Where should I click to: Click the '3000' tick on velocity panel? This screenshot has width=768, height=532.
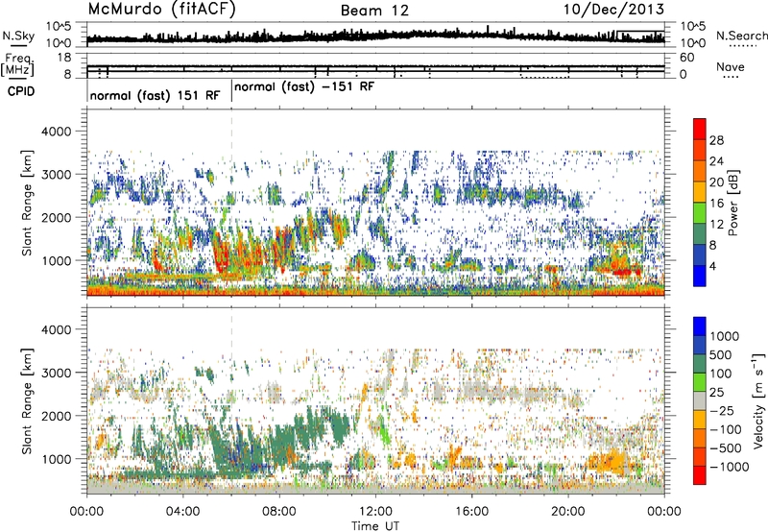pyautogui.click(x=59, y=373)
